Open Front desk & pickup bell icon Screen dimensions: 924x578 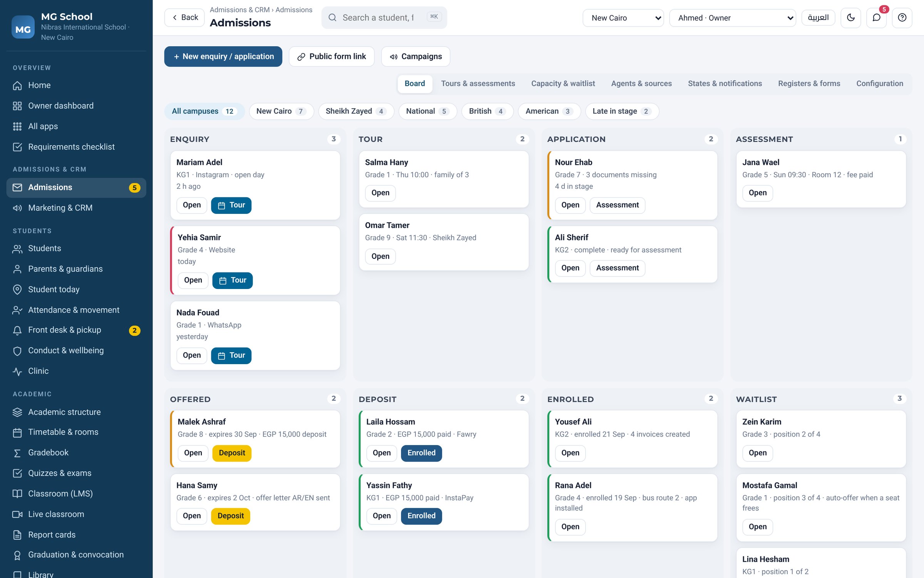[x=17, y=330]
